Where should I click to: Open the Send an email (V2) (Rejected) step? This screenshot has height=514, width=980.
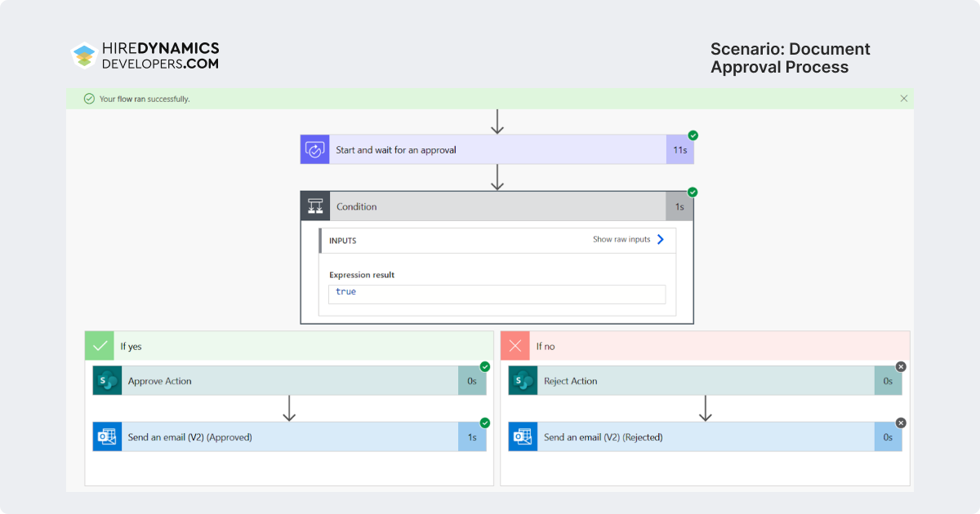tap(706, 437)
